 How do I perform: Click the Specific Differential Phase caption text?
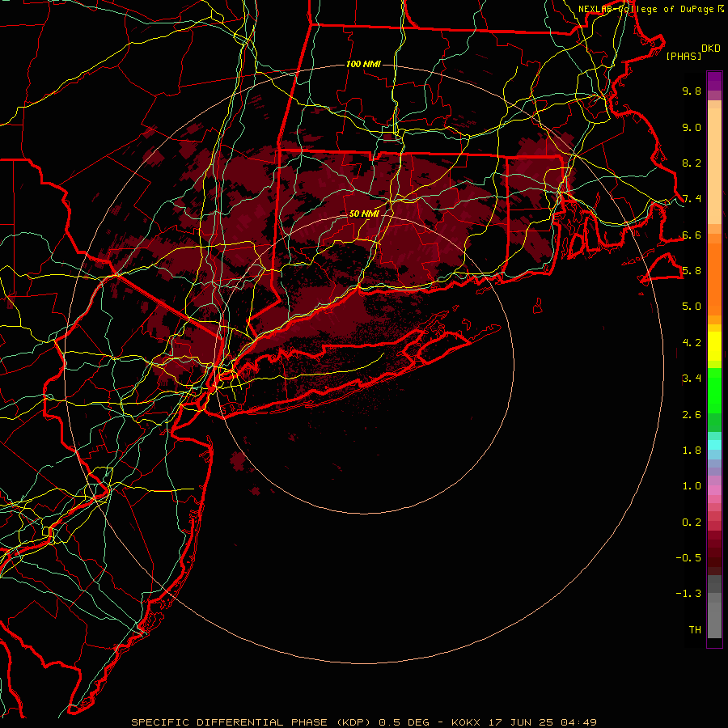363,722
